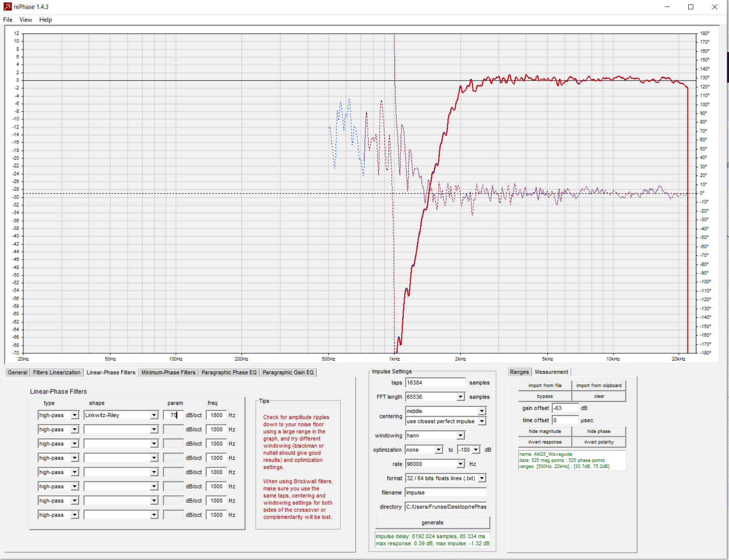The height and width of the screenshot is (560, 729).
Task: Open the format 32/64 bits floats dropdown
Action: click(482, 478)
